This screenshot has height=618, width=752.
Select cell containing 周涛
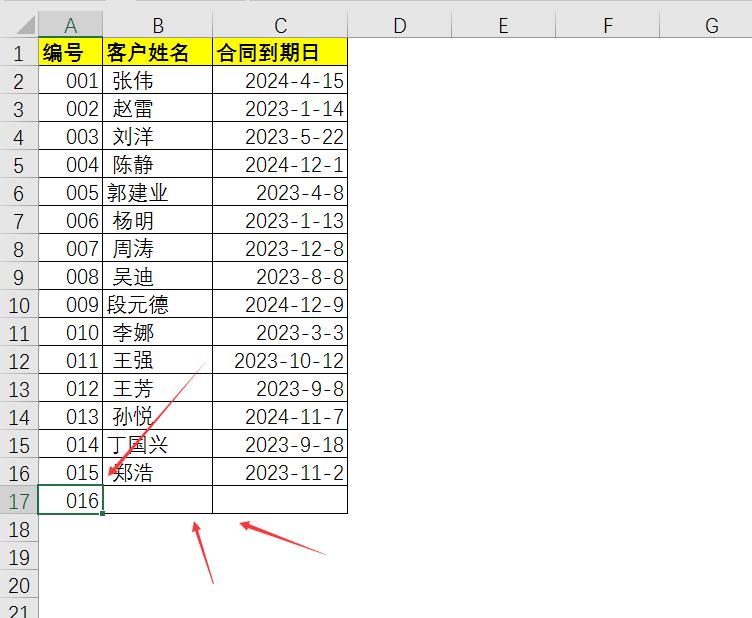click(x=158, y=248)
